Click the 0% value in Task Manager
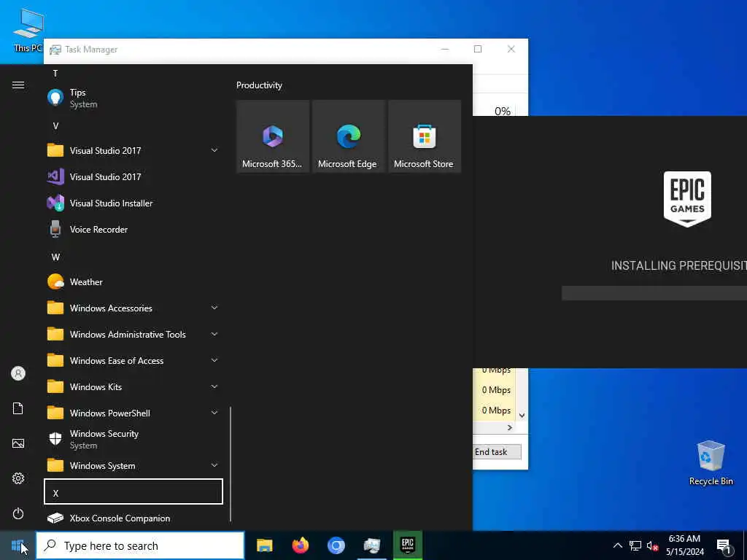The image size is (747, 560). [502, 111]
